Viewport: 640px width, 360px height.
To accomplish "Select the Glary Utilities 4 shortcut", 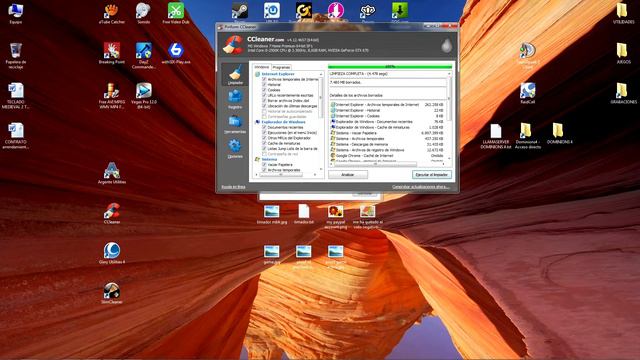I will click(x=111, y=253).
